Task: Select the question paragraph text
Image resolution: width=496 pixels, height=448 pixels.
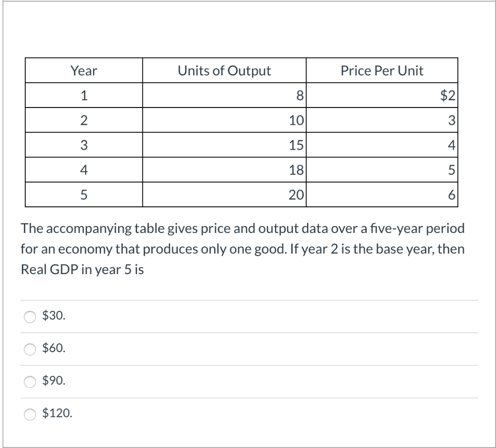Action: click(x=242, y=249)
